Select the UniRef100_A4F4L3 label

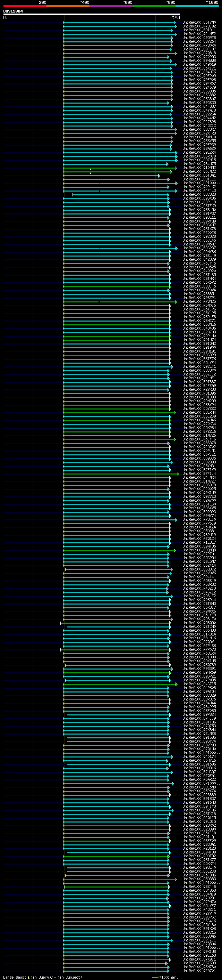(x=199, y=191)
